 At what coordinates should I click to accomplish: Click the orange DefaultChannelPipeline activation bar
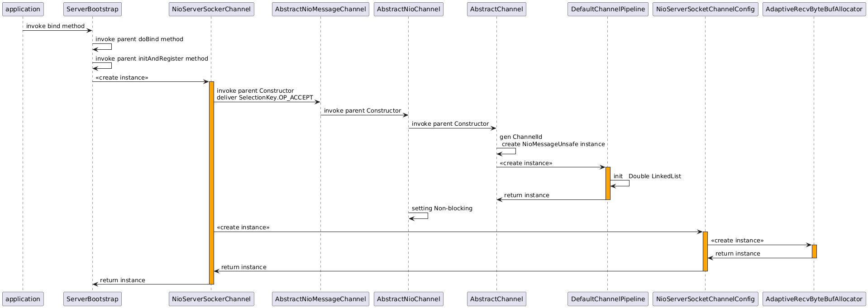click(608, 183)
